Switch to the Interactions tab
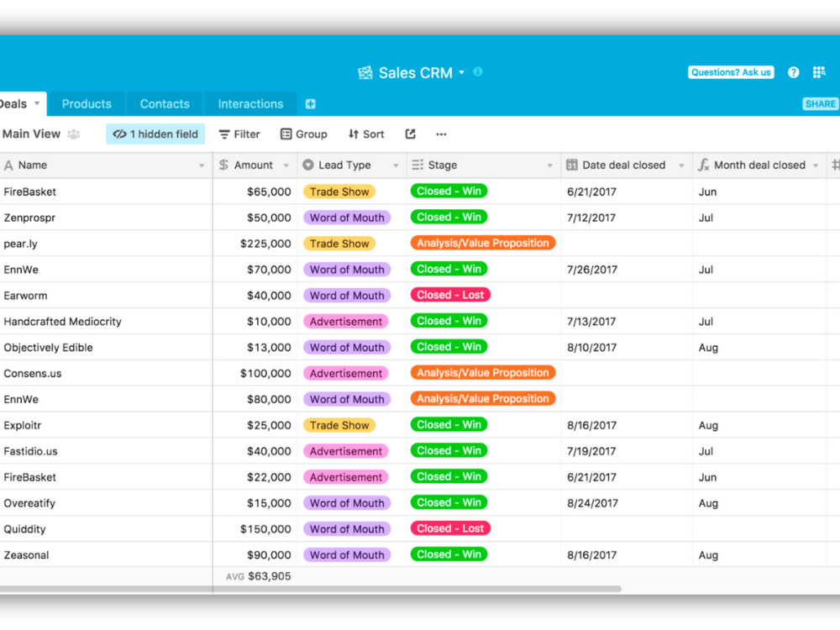The image size is (840, 630). tap(250, 104)
